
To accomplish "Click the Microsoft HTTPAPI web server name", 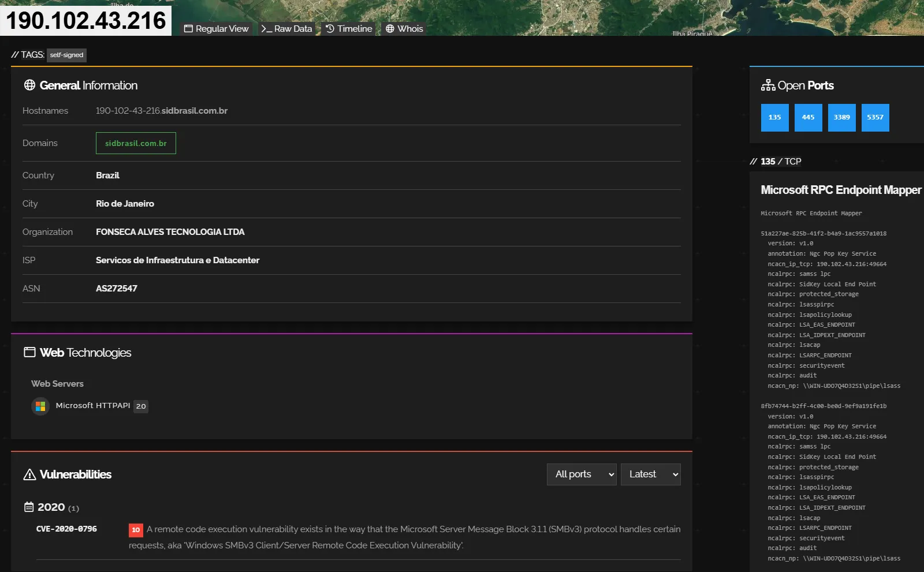I will pyautogui.click(x=93, y=406).
